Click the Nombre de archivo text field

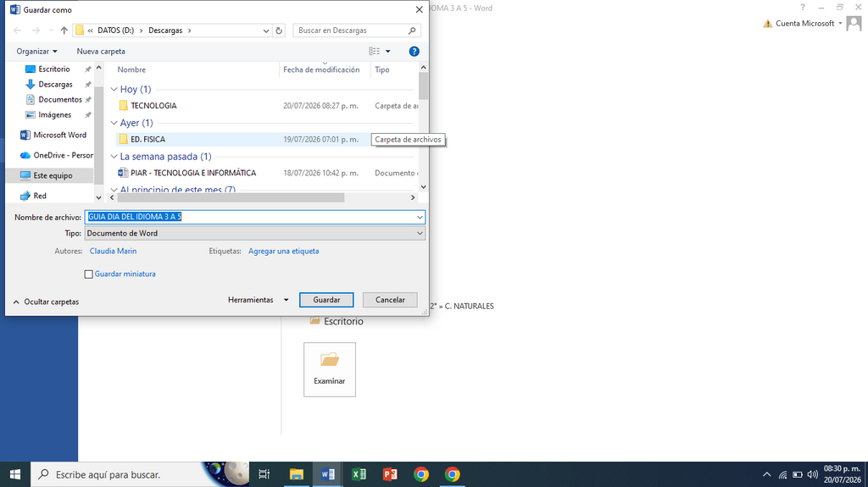[254, 217]
